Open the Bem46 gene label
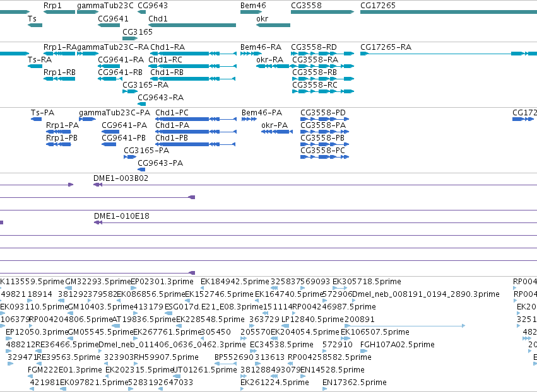 pyautogui.click(x=253, y=6)
